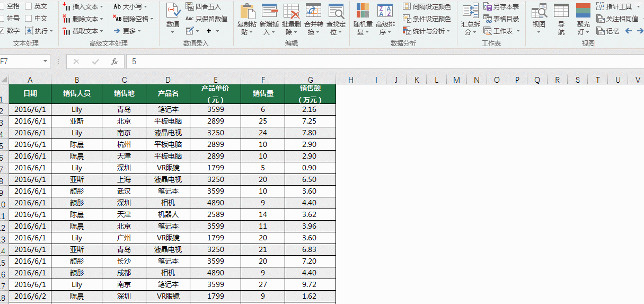The image size is (644, 304).
Task: Click date cell 2016/6/2
Action: click(x=30, y=296)
